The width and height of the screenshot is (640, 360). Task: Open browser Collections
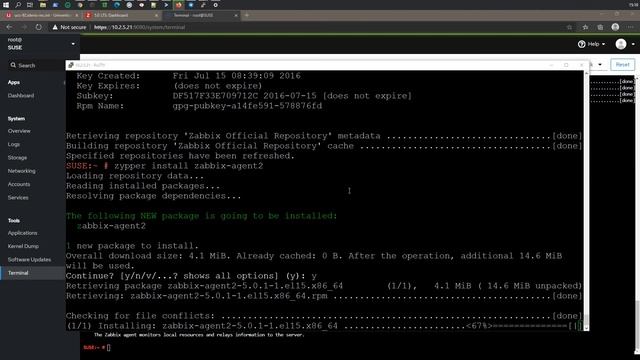(600, 27)
